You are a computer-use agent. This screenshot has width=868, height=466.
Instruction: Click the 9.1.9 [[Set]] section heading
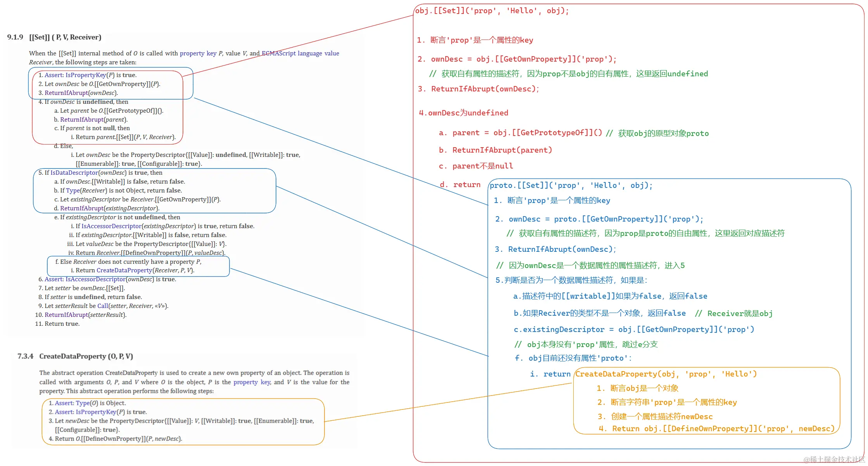click(54, 37)
